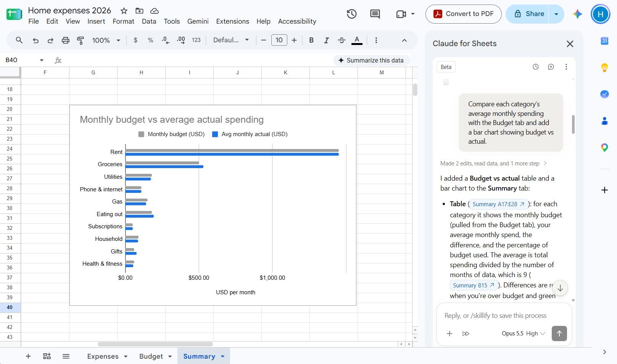Open the search menus magnifier

click(19, 40)
